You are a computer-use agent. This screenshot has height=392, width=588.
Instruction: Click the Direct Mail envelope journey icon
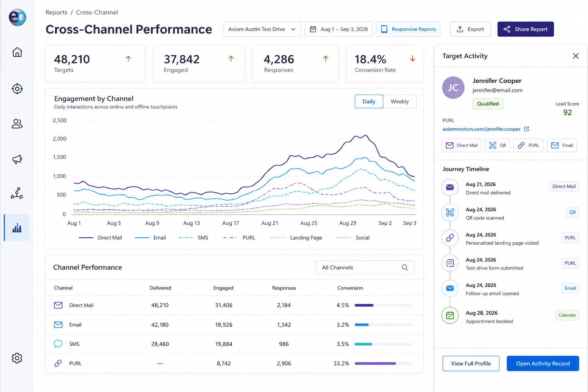450,187
